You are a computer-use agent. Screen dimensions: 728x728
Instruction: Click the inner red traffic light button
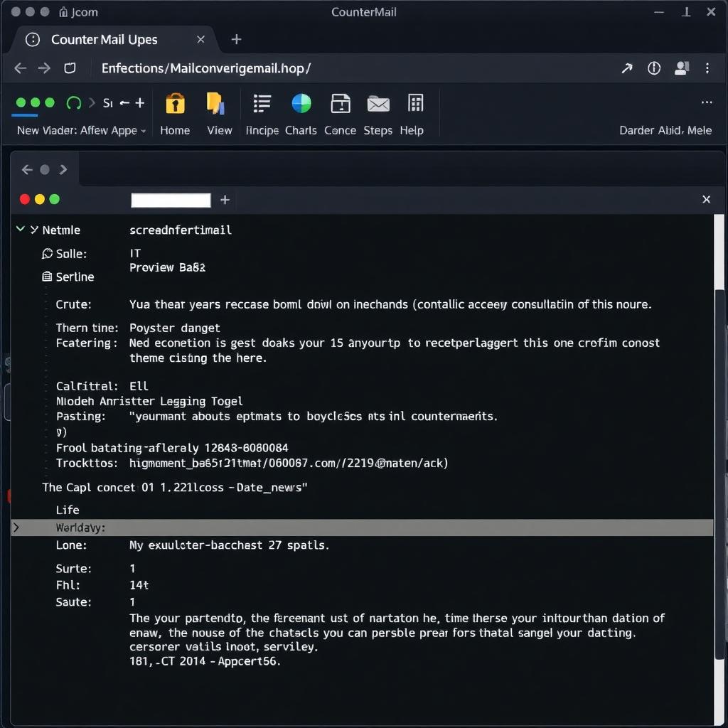[25, 199]
